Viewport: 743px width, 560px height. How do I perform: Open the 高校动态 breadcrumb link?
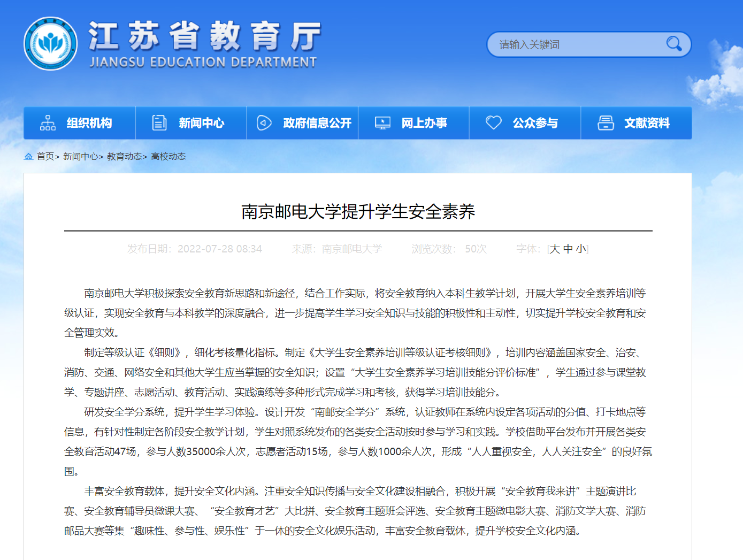pyautogui.click(x=168, y=156)
